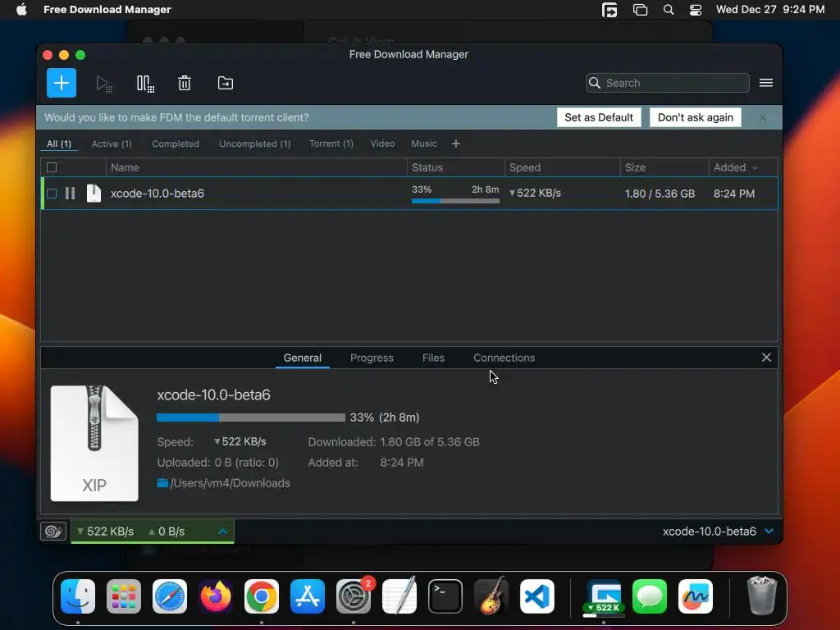Screen dimensions: 840x630
Task: Click the menu bar date and time
Action: coord(769,10)
